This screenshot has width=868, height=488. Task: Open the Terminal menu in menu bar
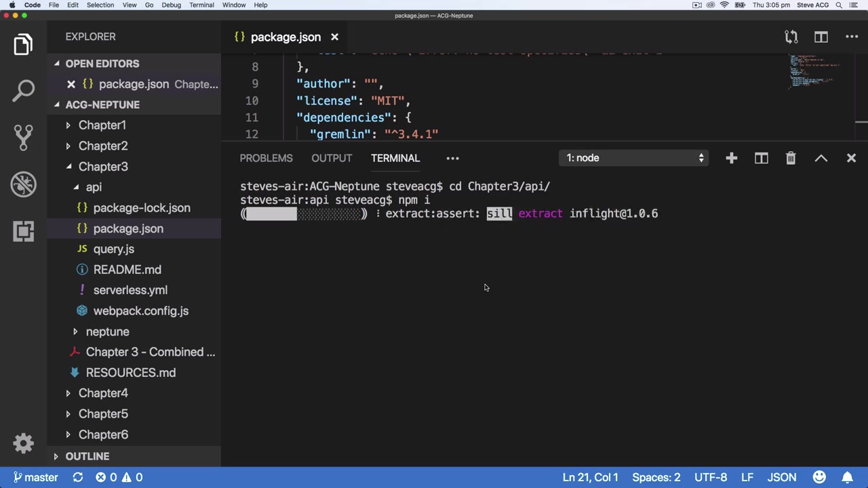(x=201, y=5)
